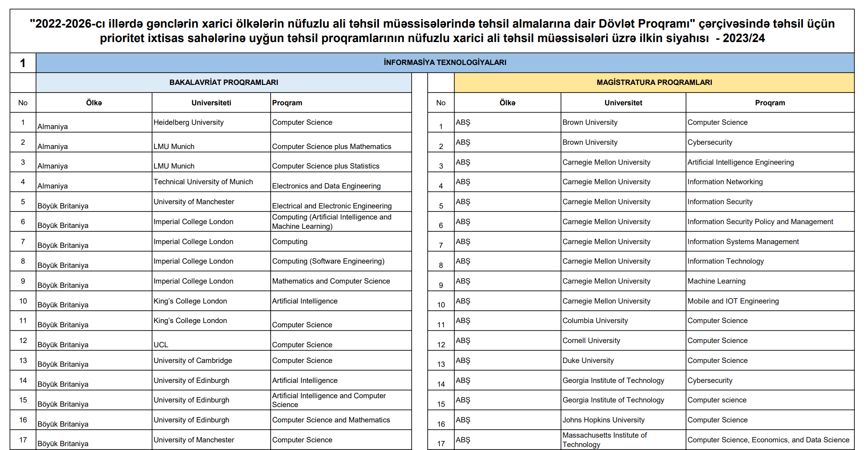Select the University of Cambridge cell
This screenshot has height=450, width=868.
(193, 360)
